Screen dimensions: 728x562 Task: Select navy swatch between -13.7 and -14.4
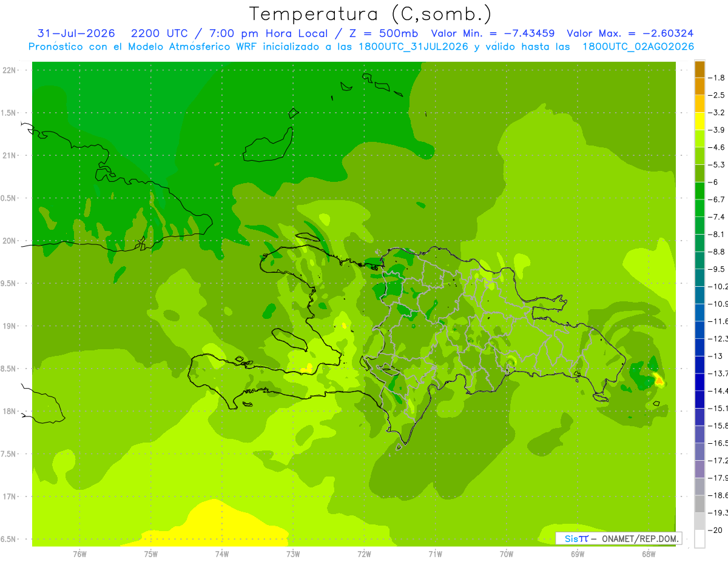click(x=699, y=382)
